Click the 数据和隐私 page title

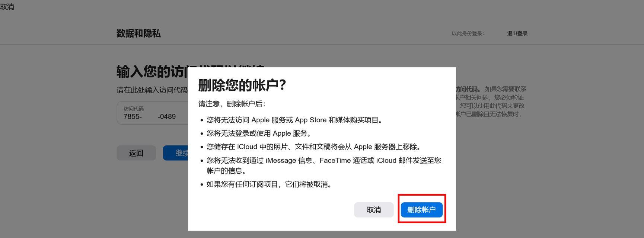point(138,33)
